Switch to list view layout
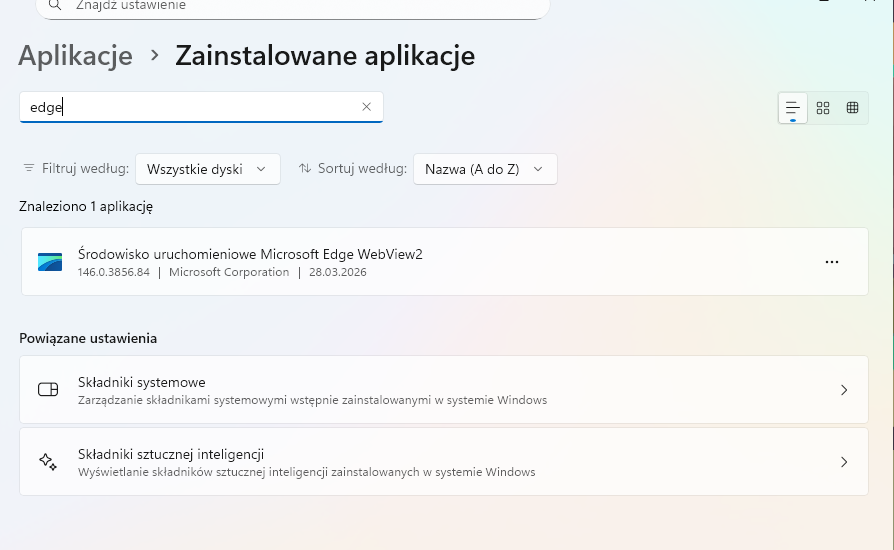 (x=793, y=108)
